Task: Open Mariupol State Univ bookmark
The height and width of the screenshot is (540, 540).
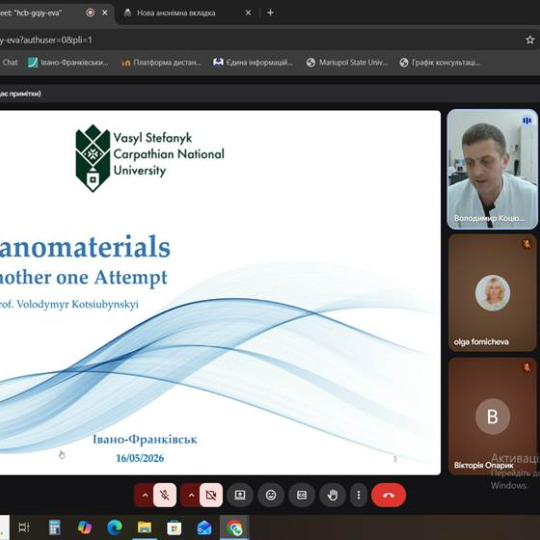Action: tap(347, 62)
